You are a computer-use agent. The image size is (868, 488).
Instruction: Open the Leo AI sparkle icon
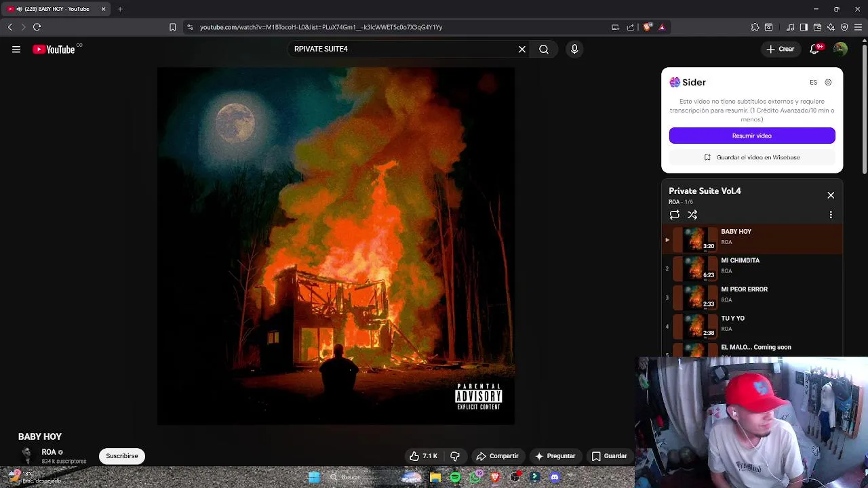click(x=831, y=27)
